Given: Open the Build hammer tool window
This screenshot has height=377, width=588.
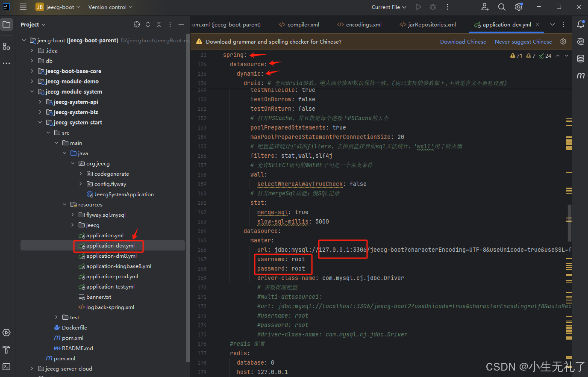Looking at the screenshot, I should 6,350.
